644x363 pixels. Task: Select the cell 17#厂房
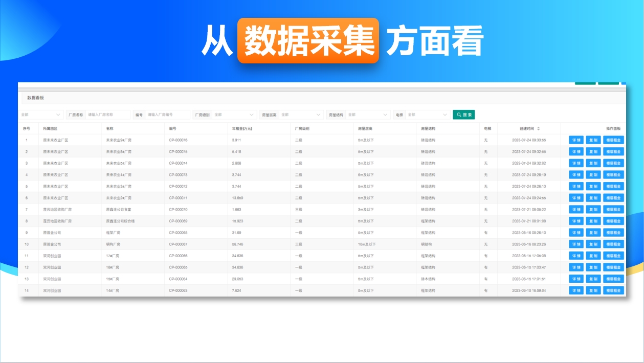pos(113,256)
